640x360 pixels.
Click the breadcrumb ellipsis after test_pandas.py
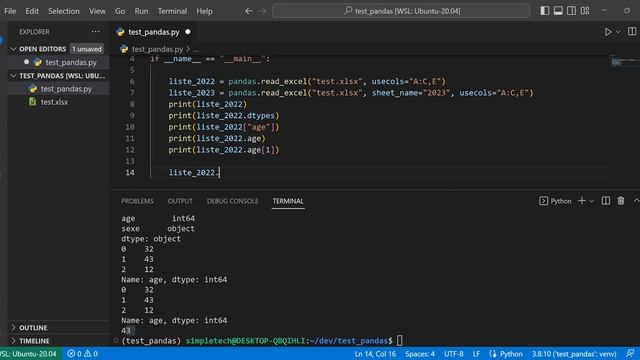195,49
